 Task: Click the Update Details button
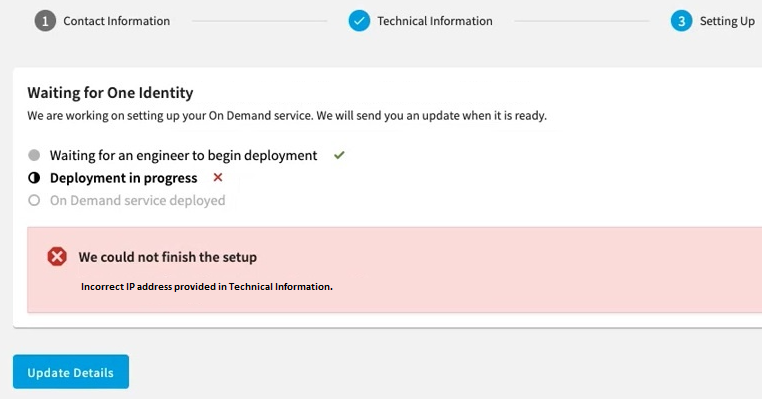pos(71,372)
